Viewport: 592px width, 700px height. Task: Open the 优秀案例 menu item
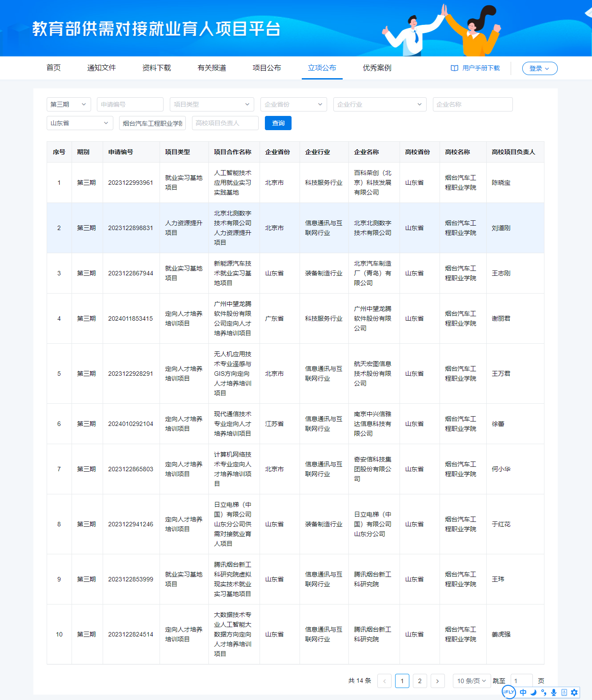pos(377,68)
